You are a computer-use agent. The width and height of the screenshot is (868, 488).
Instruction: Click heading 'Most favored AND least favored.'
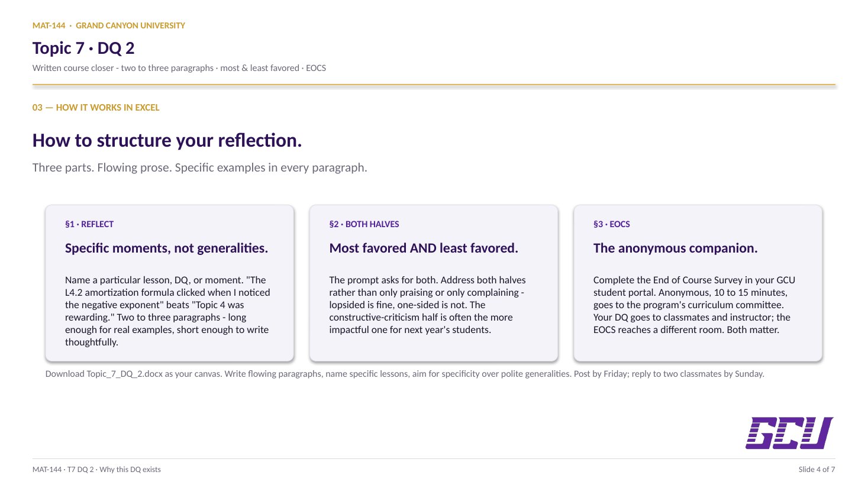tap(424, 248)
